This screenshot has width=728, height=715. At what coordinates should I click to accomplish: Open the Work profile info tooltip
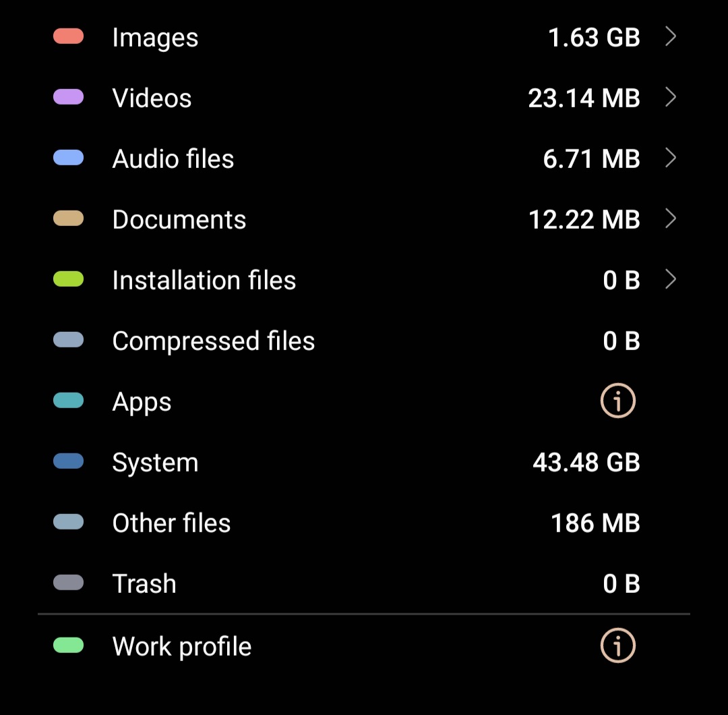[617, 645]
